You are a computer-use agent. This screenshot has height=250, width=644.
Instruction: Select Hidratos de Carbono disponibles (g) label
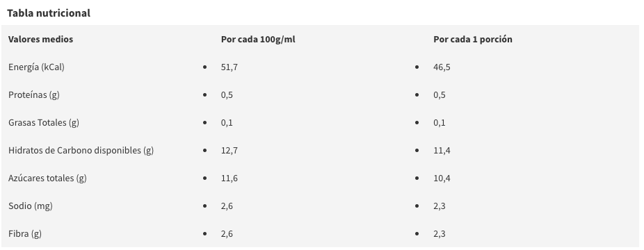click(81, 151)
